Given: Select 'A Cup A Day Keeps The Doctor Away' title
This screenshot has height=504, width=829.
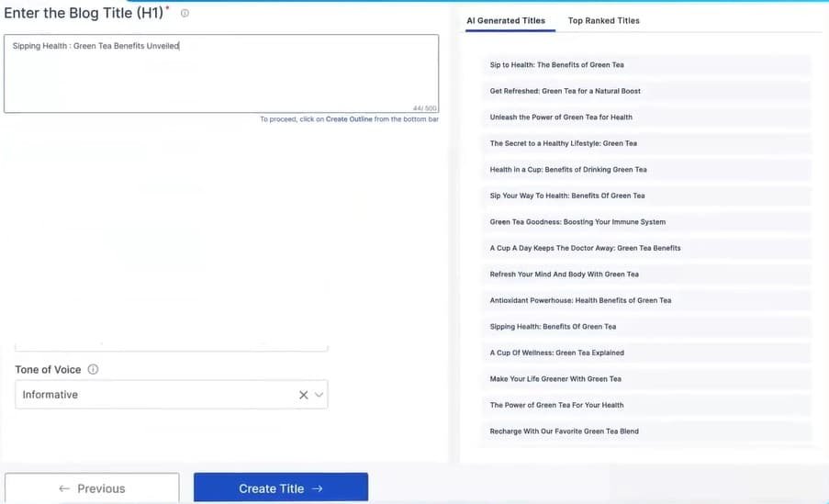Looking at the screenshot, I should coord(585,248).
